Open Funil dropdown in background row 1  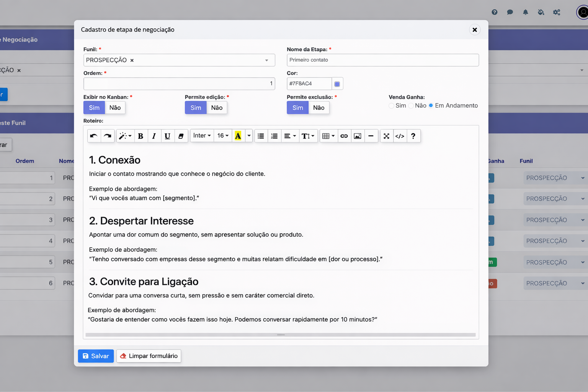pos(555,178)
